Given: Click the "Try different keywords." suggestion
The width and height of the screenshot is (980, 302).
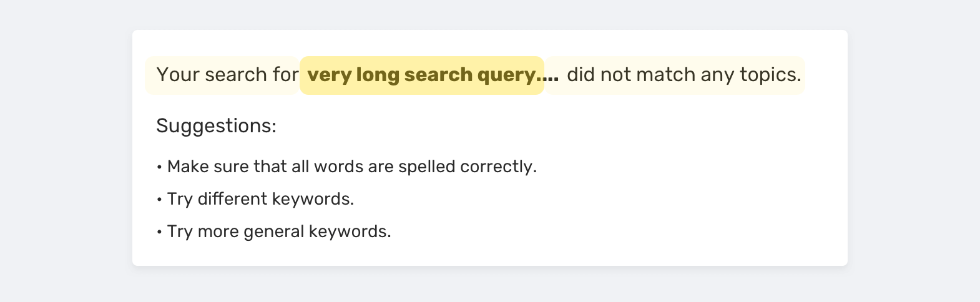Looking at the screenshot, I should click(260, 199).
